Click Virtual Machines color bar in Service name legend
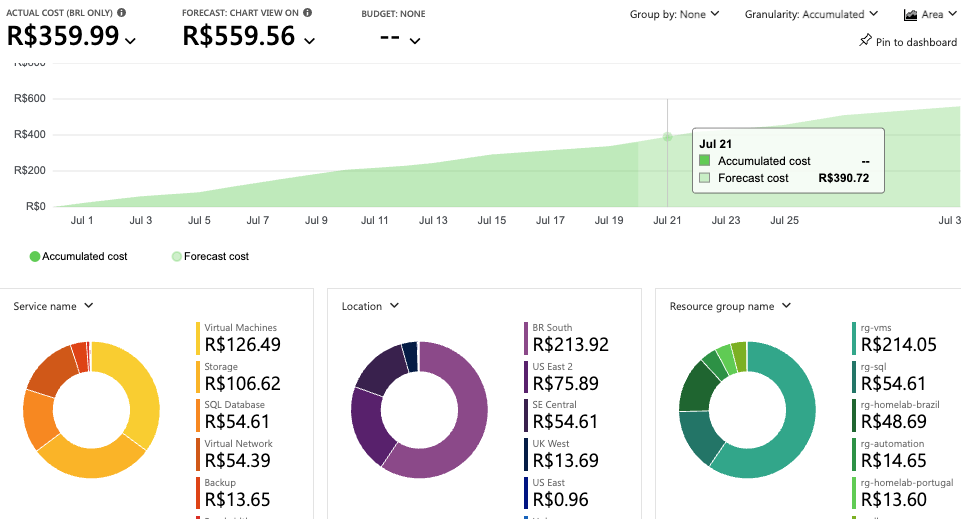This screenshot has width=961, height=519. point(198,338)
